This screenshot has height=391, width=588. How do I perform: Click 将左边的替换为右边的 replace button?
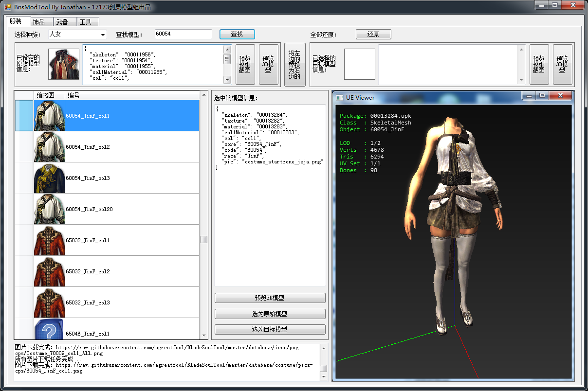295,64
